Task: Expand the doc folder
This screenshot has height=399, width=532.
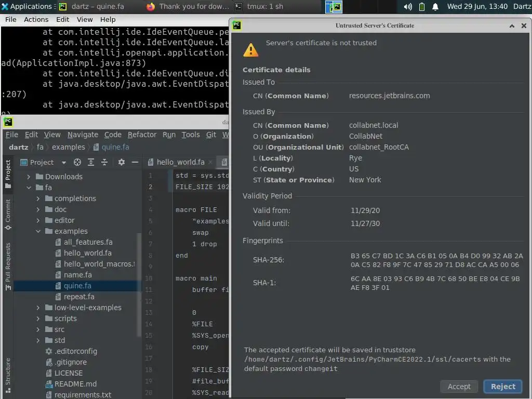Action: pos(38,210)
